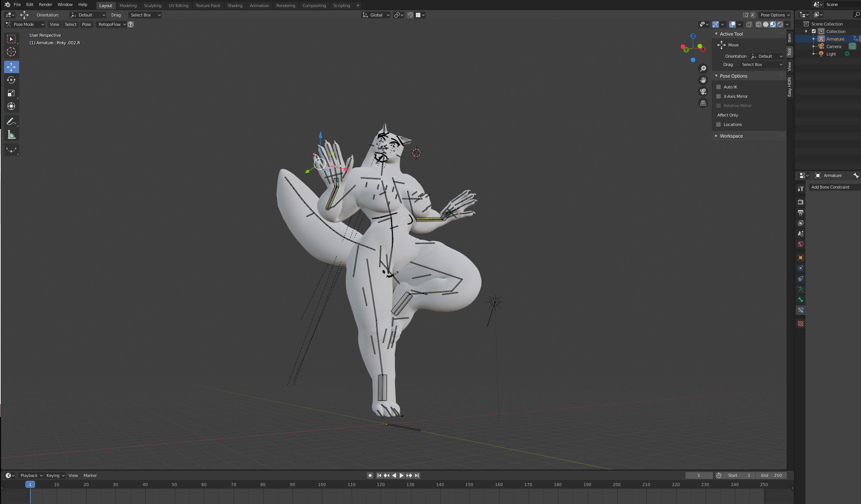Select the Annotate pencil tool
This screenshot has height=504, width=861.
coord(11,121)
